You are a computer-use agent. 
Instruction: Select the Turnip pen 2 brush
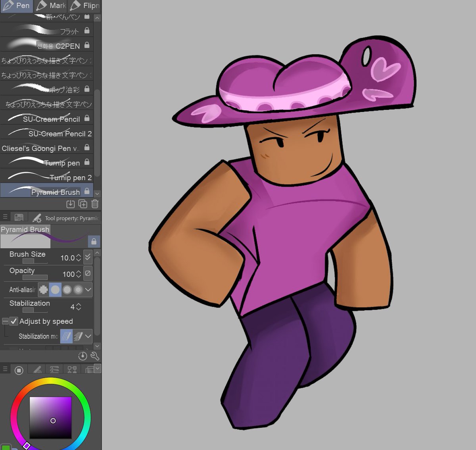(47, 176)
